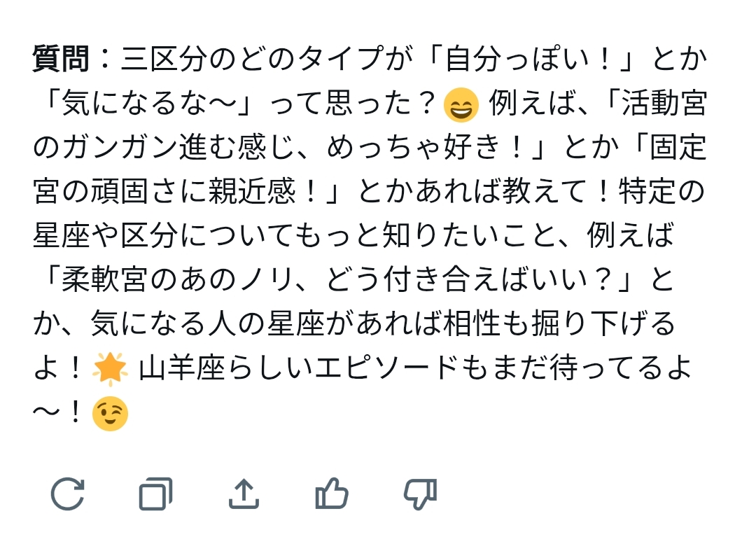Dislike the response with thumbs down
The image size is (756, 544).
pyautogui.click(x=420, y=494)
